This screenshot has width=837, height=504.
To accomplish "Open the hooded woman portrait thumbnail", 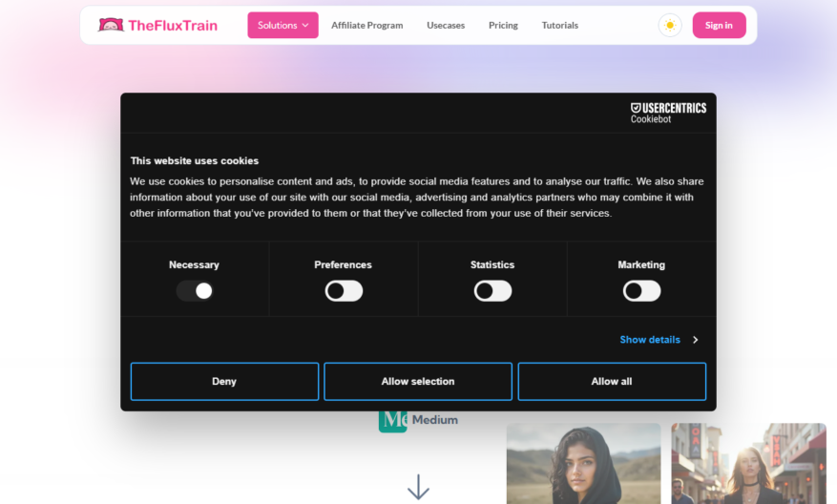I will click(x=583, y=463).
